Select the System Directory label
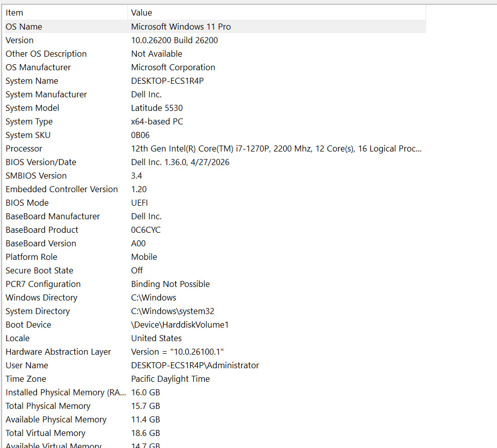 coord(38,312)
